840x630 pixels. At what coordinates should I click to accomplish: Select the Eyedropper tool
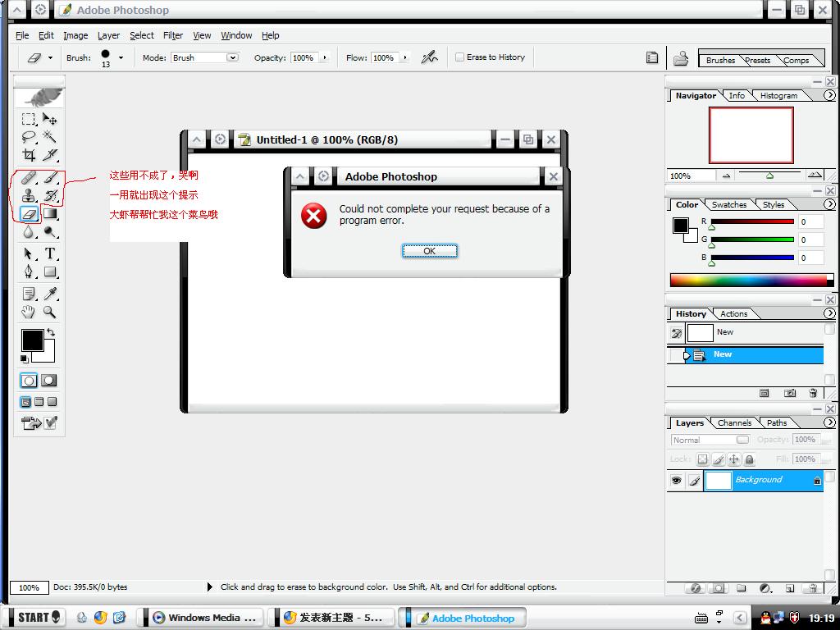[x=50, y=294]
